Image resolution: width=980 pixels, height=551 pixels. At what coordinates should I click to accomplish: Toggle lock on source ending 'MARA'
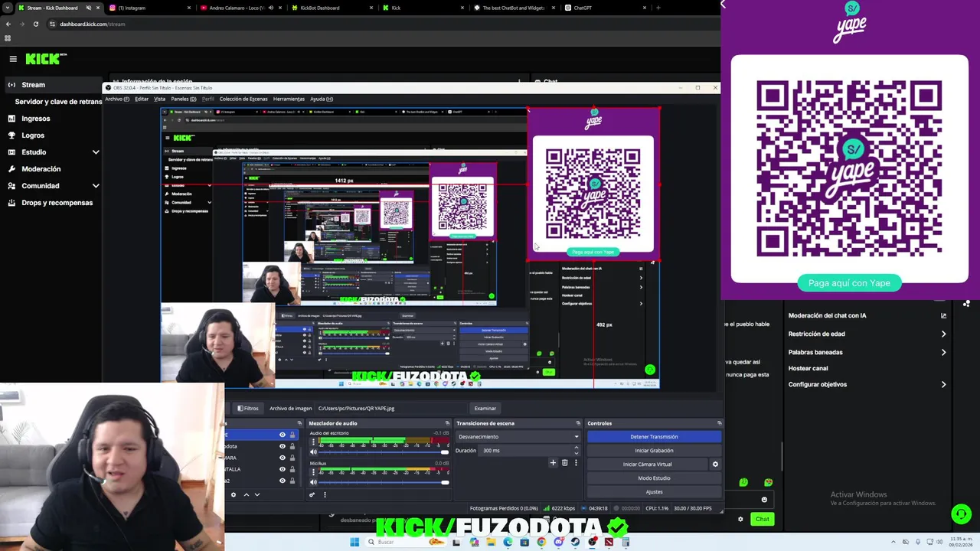pos(292,458)
